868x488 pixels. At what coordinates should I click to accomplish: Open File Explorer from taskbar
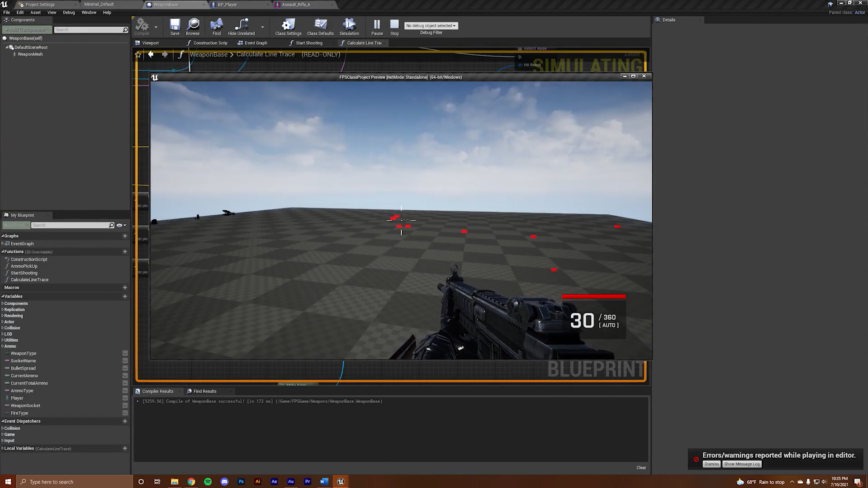pos(174,482)
